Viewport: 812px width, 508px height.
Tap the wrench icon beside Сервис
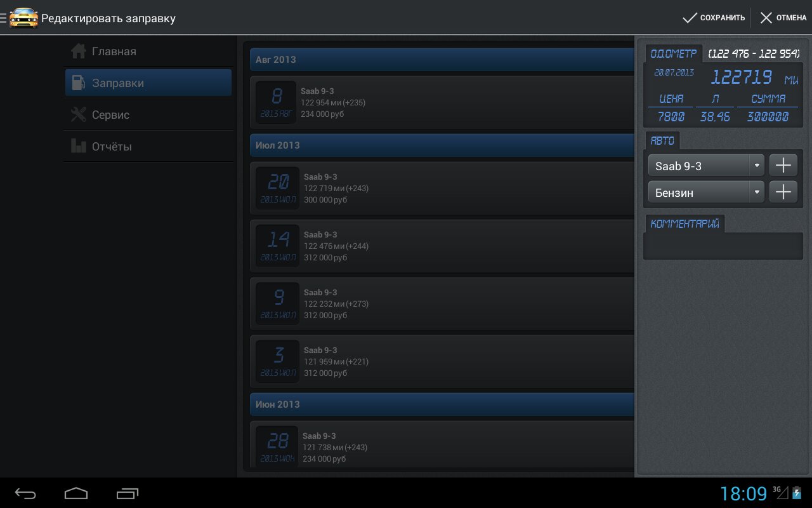(x=78, y=114)
